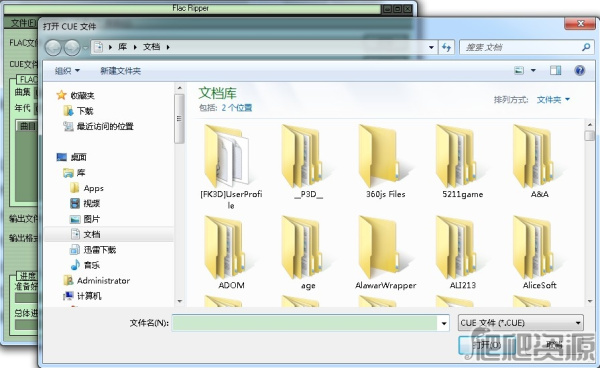This screenshot has height=368, width=600.
Task: Click the Back navigation arrow
Action: 54,48
